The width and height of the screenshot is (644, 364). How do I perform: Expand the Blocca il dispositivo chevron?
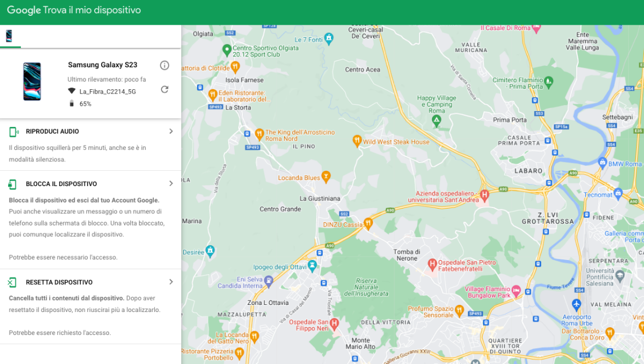pyautogui.click(x=171, y=183)
